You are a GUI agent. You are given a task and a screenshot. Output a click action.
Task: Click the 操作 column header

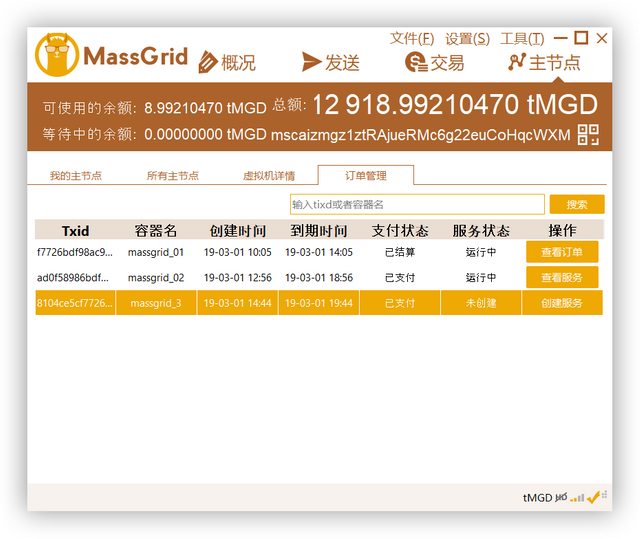pos(562,231)
